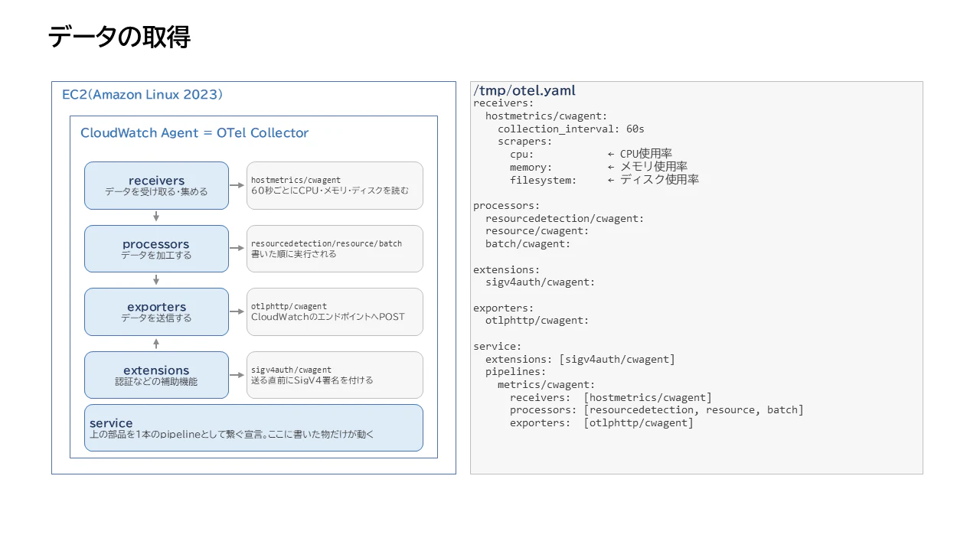Select the YAML key "batch/cwagent:"
The height and width of the screenshot is (551, 980).
coord(528,244)
